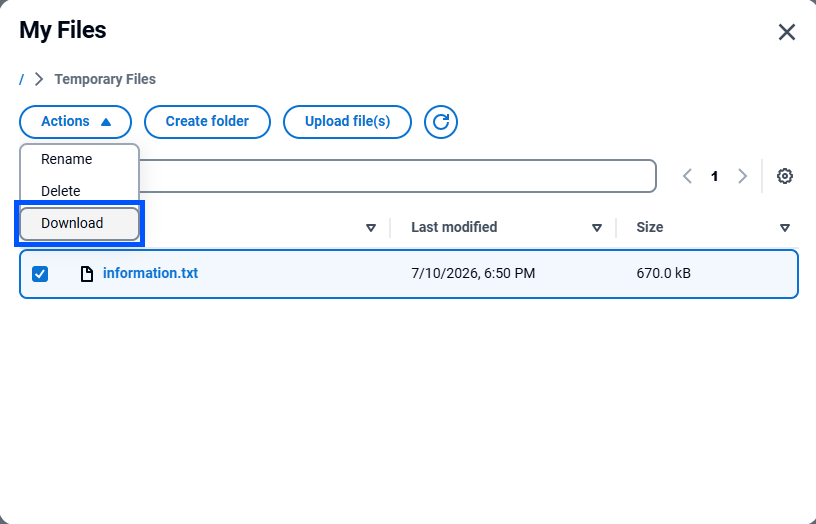Screen dimensions: 816x524
Task: Open the table settings gear icon
Action: click(x=785, y=176)
